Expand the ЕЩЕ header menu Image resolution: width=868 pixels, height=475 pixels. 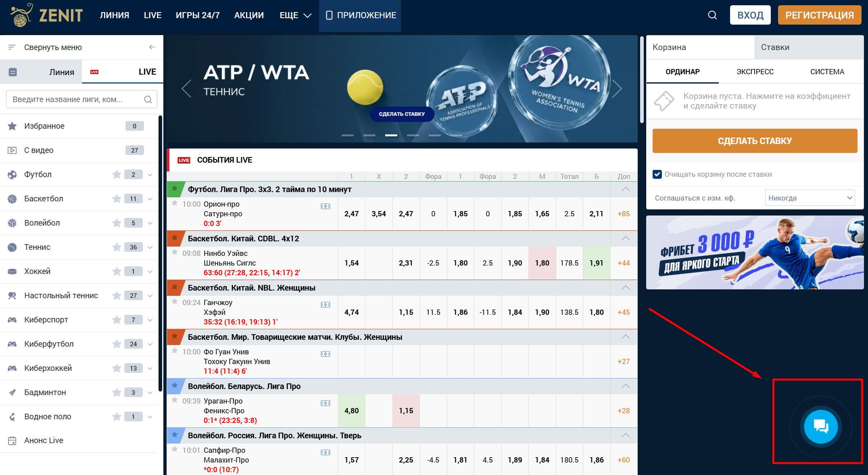pos(296,15)
